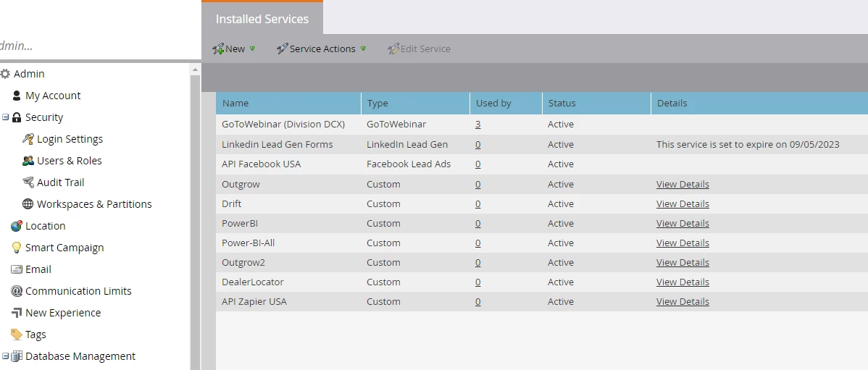Switch to the Installed Services tab
This screenshot has width=868, height=370.
[x=262, y=19]
